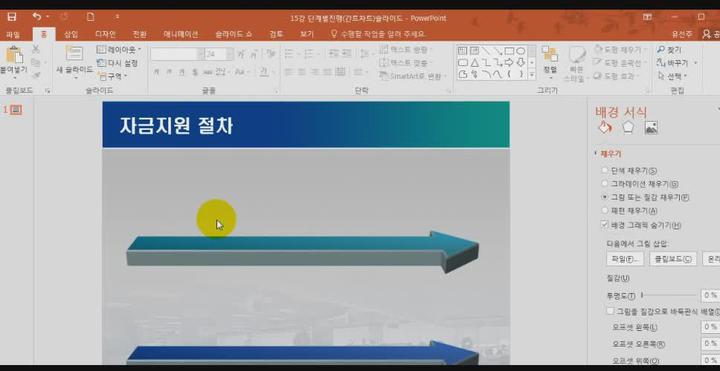Switch to the View (보기) tab
Image resolution: width=720 pixels, height=371 pixels.
tap(307, 34)
